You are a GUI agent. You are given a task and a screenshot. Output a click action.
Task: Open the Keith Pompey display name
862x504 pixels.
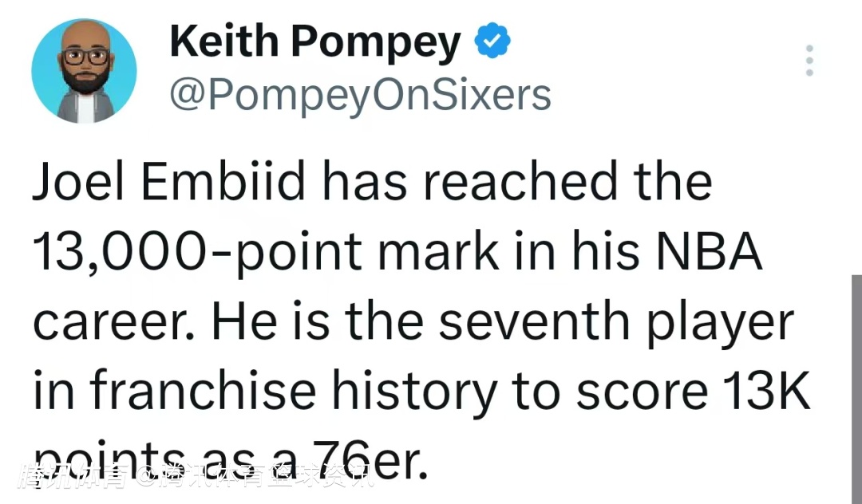click(x=315, y=43)
